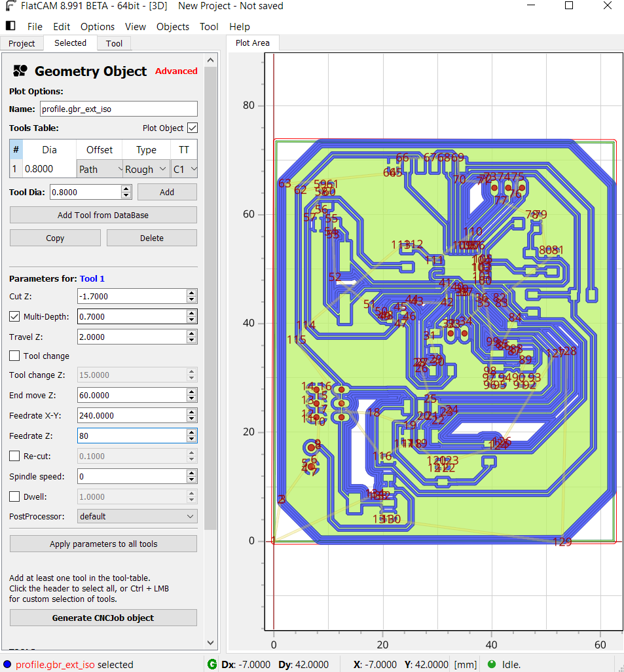Click the [mm] units label in status bar
Screen dimensions: 624x672
coord(466,664)
